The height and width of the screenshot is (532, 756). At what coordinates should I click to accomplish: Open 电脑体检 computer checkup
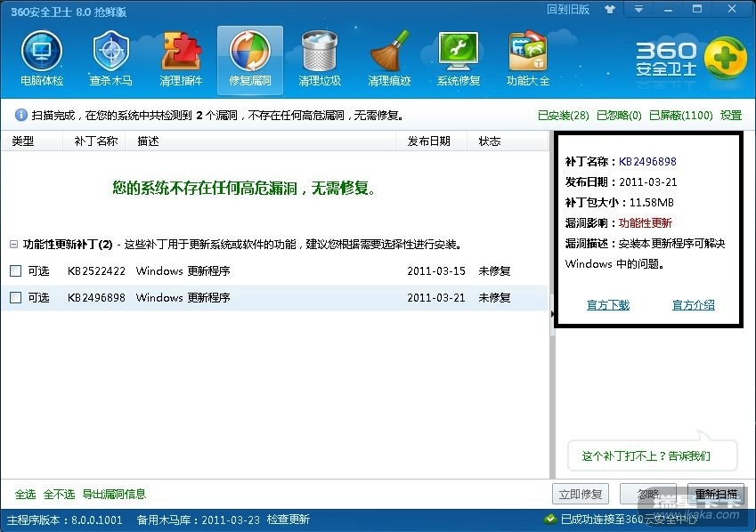click(x=42, y=59)
